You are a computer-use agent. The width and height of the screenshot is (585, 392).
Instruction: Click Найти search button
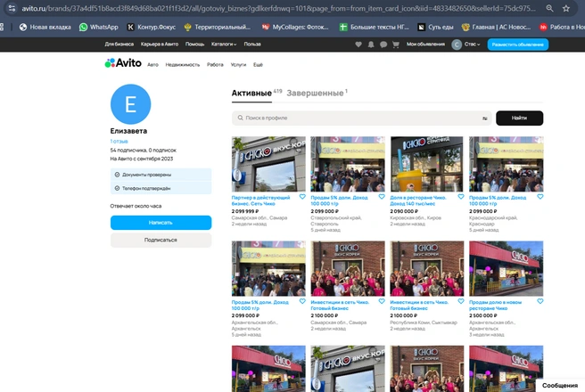[519, 118]
